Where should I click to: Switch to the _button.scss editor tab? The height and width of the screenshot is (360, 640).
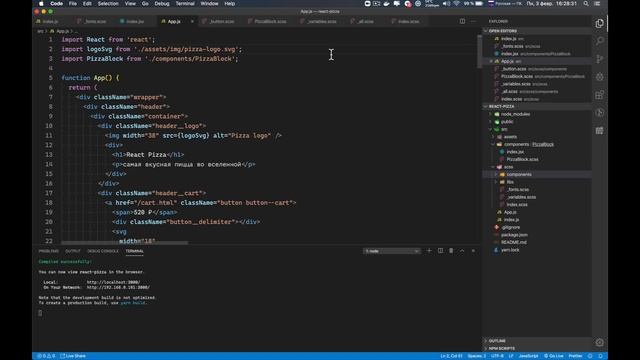coord(220,21)
